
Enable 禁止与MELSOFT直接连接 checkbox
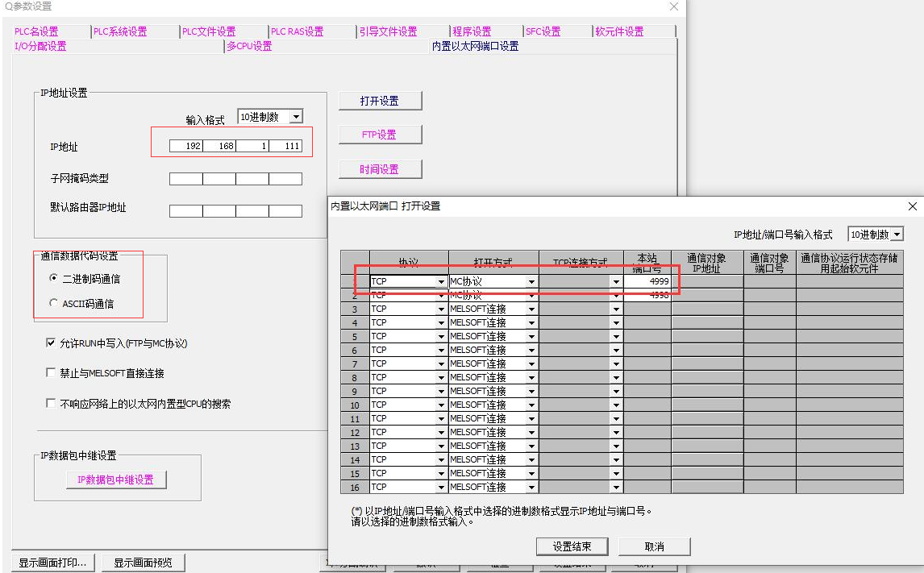[52, 373]
